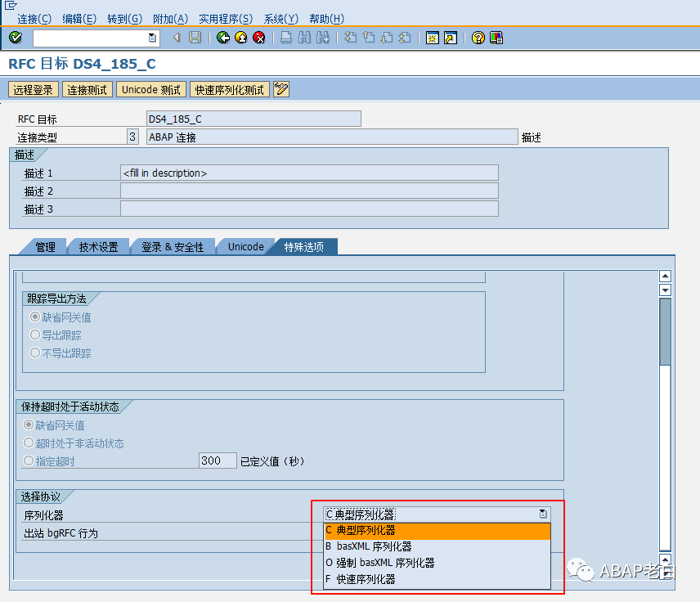This screenshot has width=700, height=602.
Task: Open the 编辑(E) menu
Action: point(79,19)
